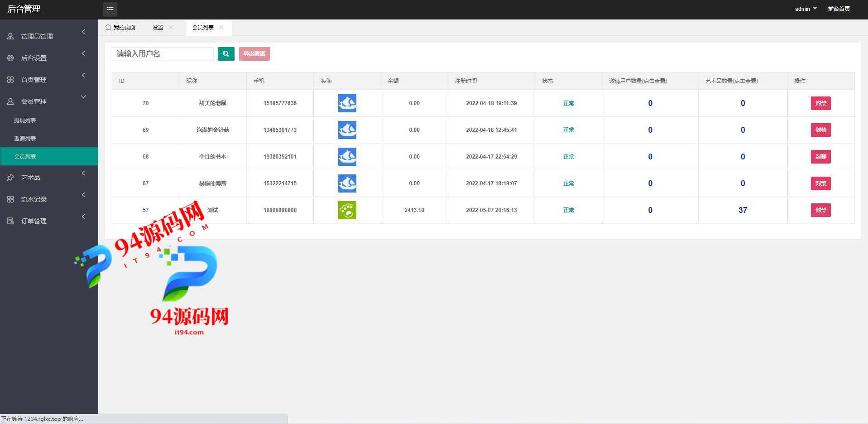
Task: Click the 后台设置 gear icon
Action: (x=10, y=58)
